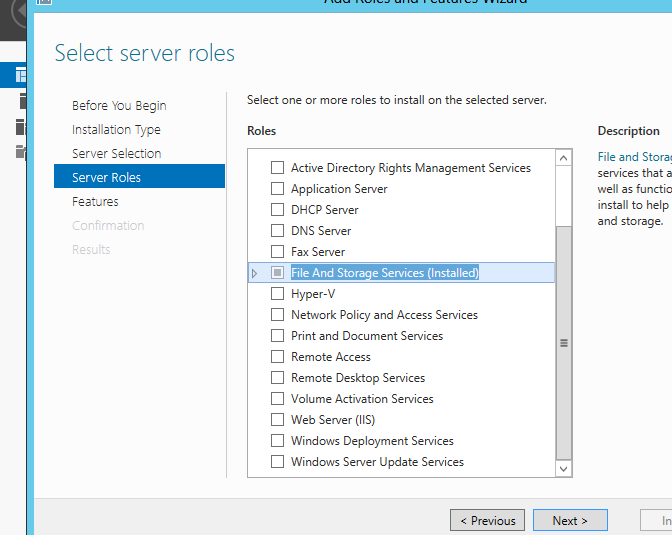Image resolution: width=672 pixels, height=535 pixels.
Task: Expand File And Storage Services tree arrow
Action: click(255, 273)
